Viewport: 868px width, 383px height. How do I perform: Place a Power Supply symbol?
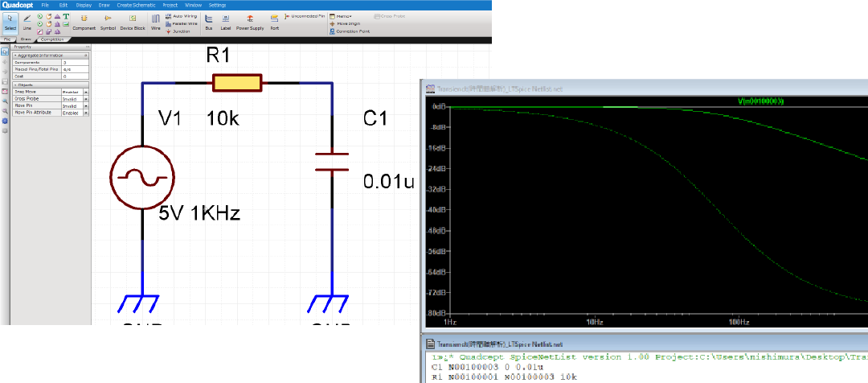(x=250, y=22)
